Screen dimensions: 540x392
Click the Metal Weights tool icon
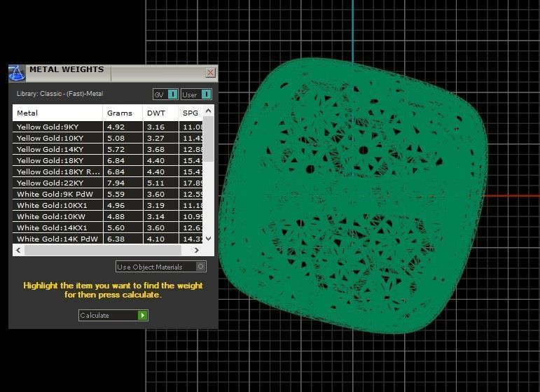17,73
